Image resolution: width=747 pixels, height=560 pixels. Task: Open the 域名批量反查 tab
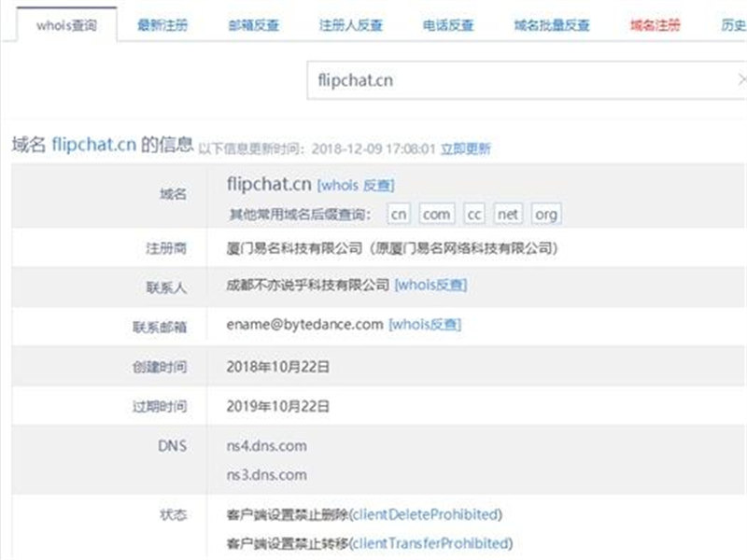(552, 25)
